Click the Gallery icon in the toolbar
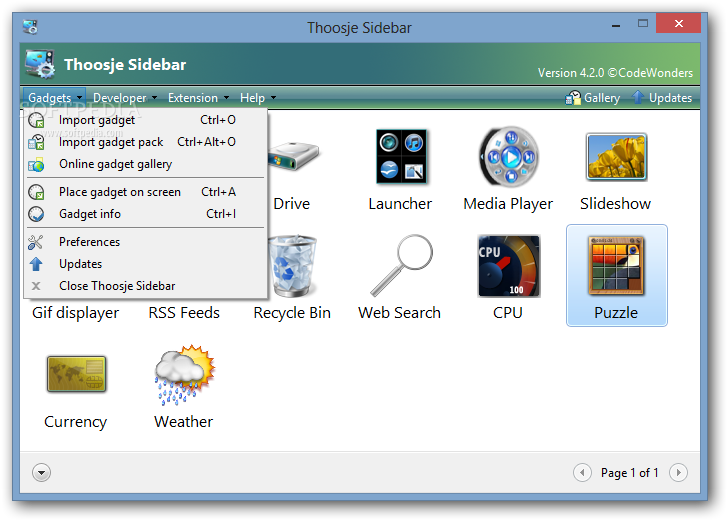 point(573,98)
